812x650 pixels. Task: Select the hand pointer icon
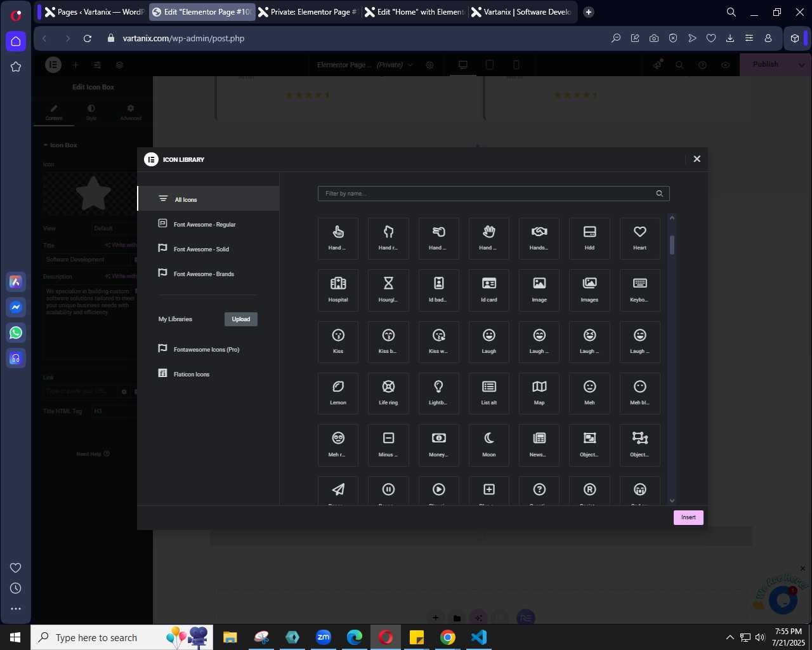coord(338,239)
